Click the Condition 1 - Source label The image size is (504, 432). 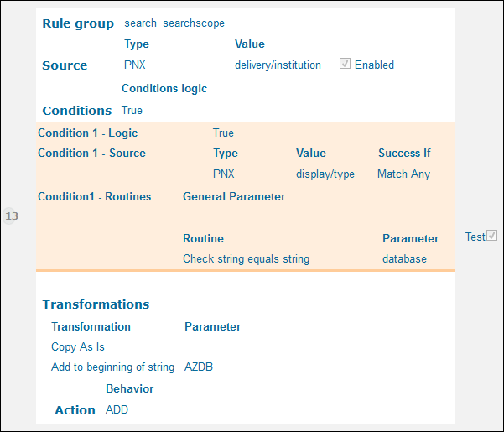[x=91, y=153]
